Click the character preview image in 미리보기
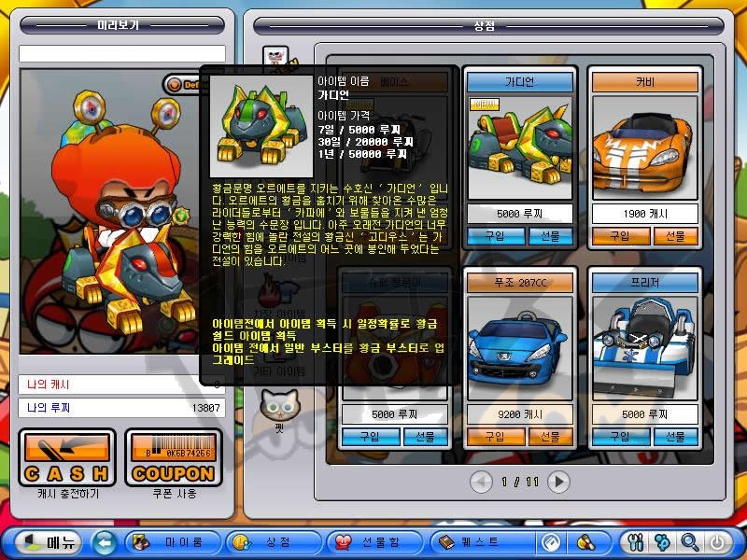This screenshot has width=747, height=560. point(109,212)
